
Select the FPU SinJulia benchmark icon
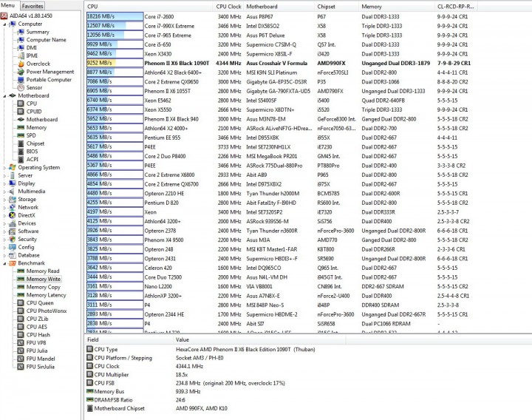coord(21,367)
